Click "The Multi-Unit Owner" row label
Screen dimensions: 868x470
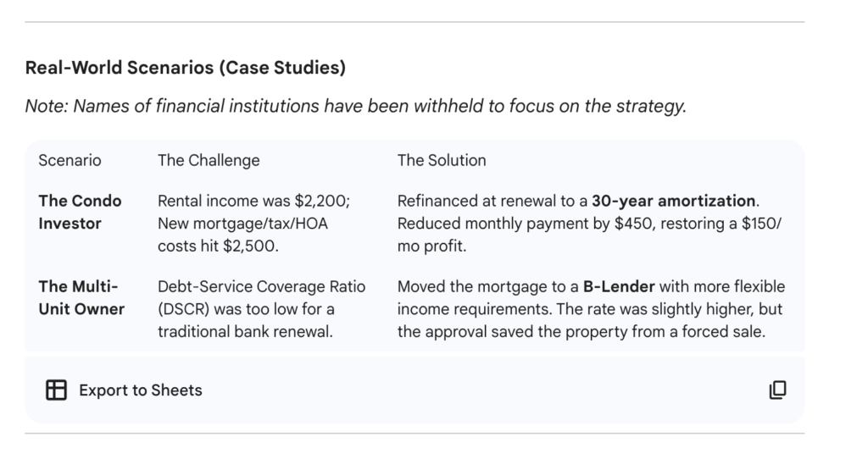click(81, 297)
